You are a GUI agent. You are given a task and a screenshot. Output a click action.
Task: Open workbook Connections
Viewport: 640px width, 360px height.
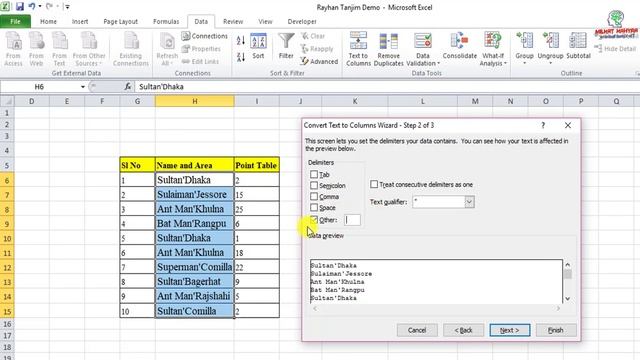[x=204, y=36]
